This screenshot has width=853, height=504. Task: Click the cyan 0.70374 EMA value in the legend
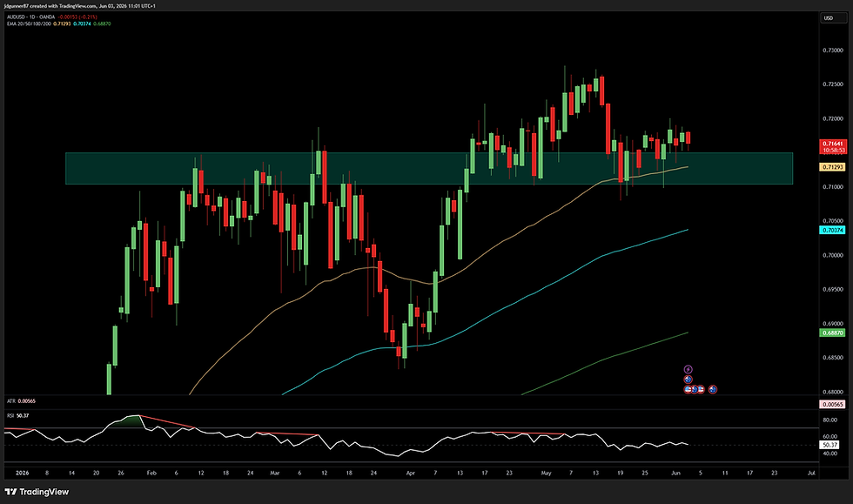[82, 24]
